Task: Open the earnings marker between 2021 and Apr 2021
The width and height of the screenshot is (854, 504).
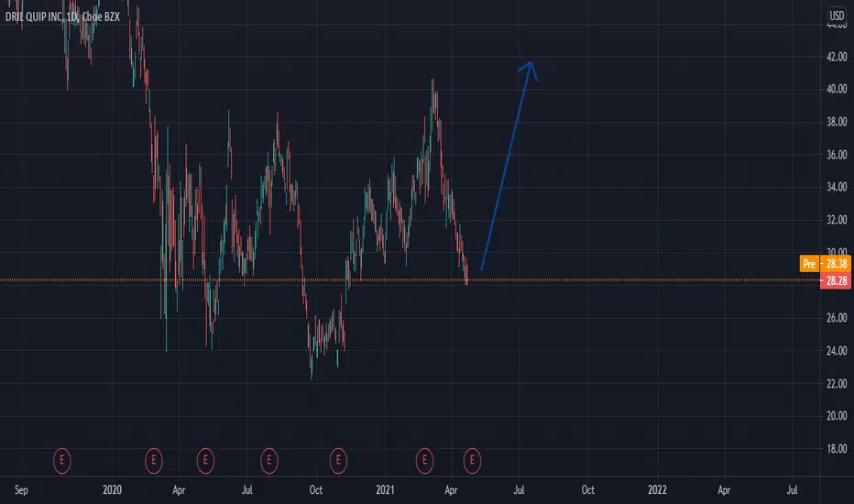Action: pos(425,460)
